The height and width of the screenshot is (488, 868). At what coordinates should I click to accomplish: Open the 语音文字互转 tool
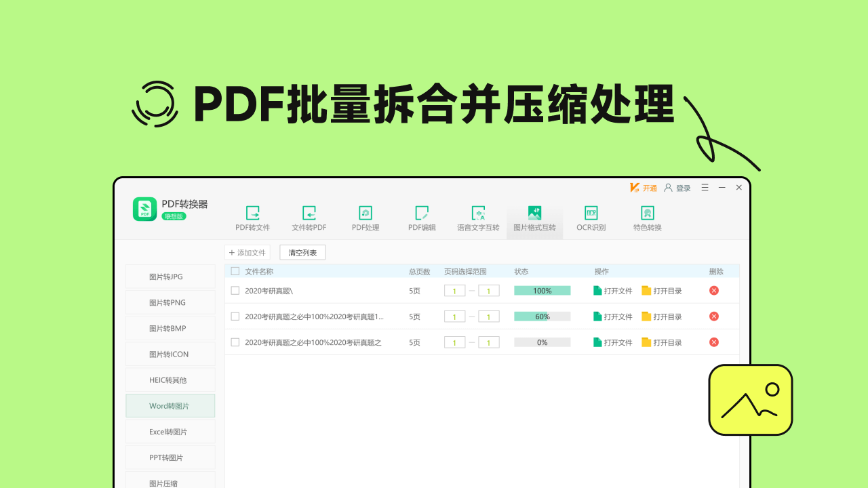click(x=478, y=217)
